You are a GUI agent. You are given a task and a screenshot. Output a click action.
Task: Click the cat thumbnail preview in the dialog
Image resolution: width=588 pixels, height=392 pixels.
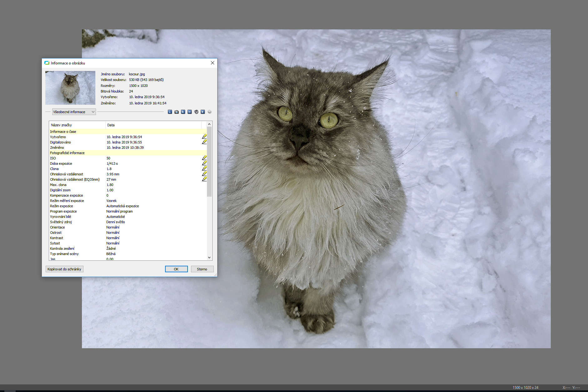[x=70, y=88]
